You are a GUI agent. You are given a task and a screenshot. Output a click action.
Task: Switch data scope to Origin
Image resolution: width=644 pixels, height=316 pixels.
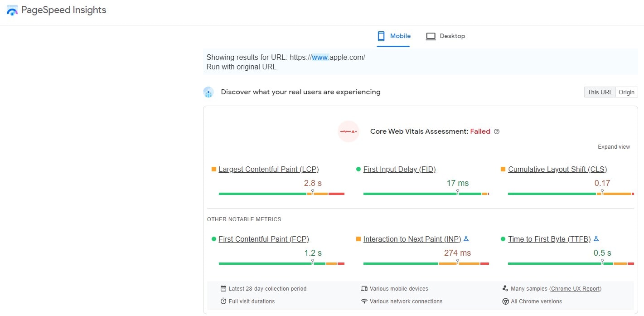click(x=626, y=92)
